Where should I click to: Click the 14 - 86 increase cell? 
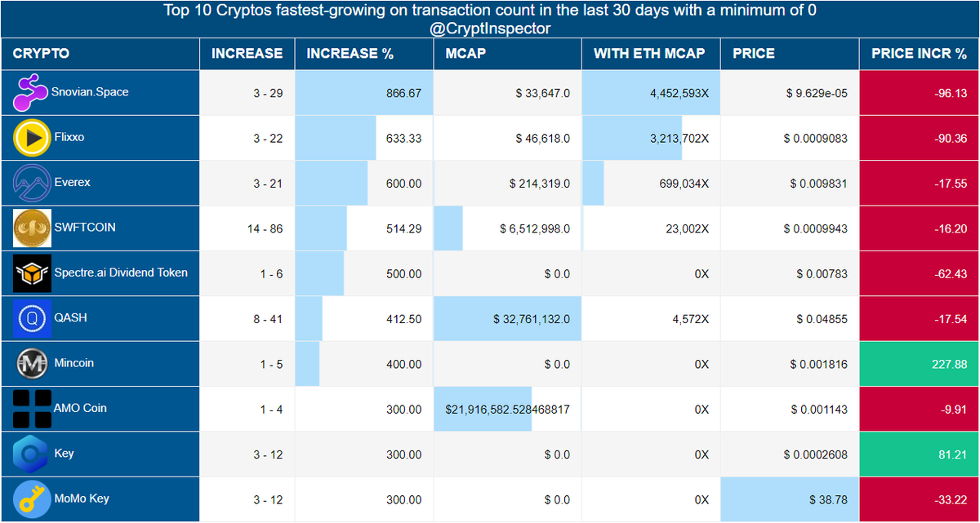pos(247,228)
